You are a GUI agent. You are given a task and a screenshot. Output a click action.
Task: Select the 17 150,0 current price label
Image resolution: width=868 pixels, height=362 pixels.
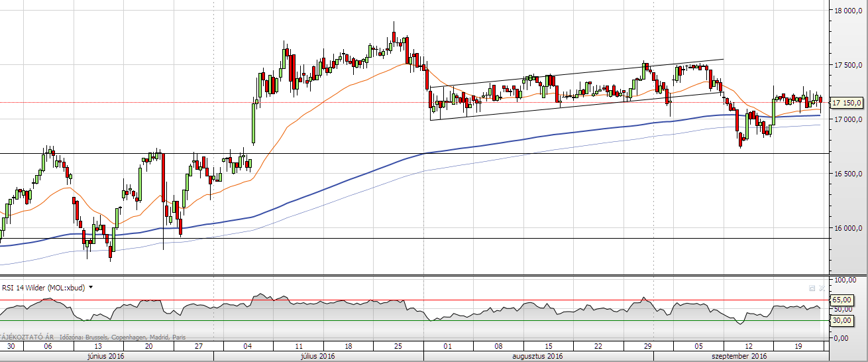click(x=847, y=103)
